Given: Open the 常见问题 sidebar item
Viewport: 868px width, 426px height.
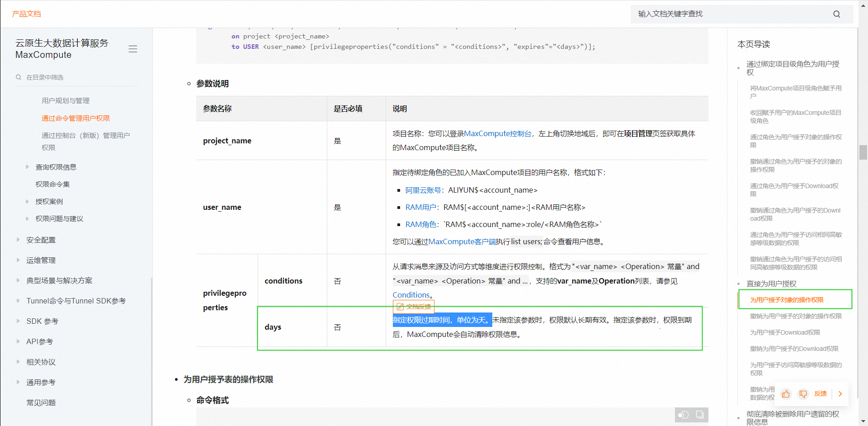Looking at the screenshot, I should [41, 402].
